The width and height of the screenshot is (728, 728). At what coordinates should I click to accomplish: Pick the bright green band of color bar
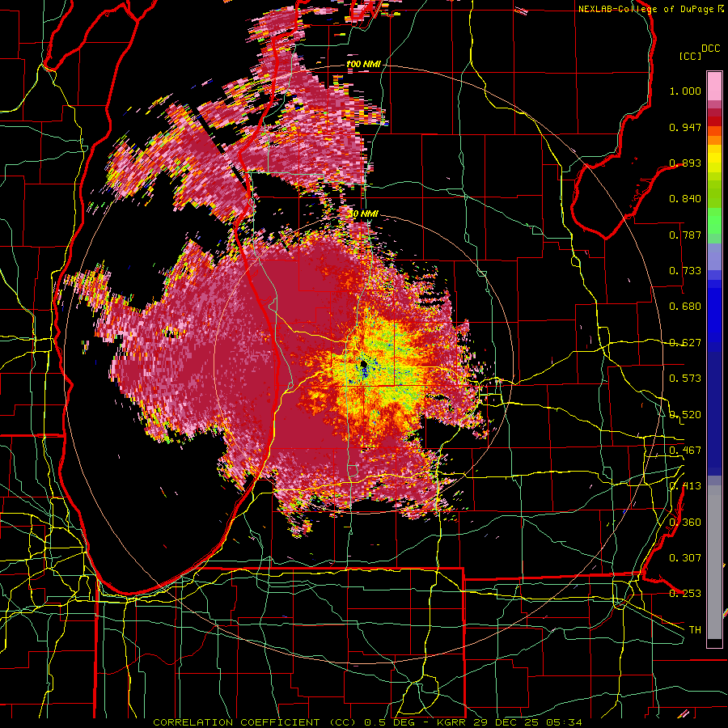pyautogui.click(x=714, y=221)
